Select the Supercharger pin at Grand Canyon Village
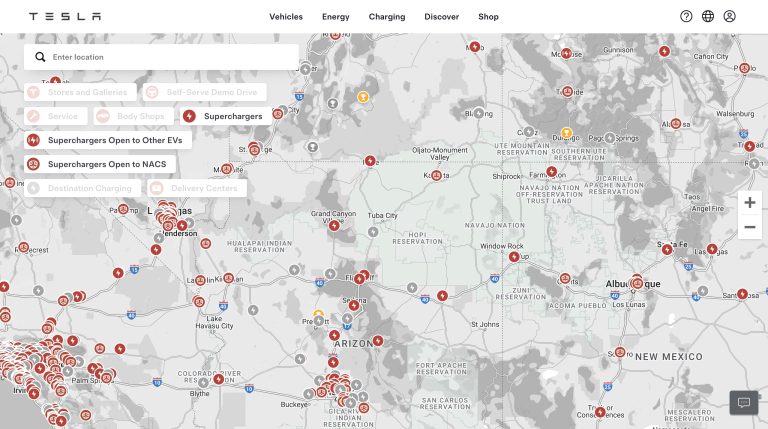768x429 pixels. [334, 226]
